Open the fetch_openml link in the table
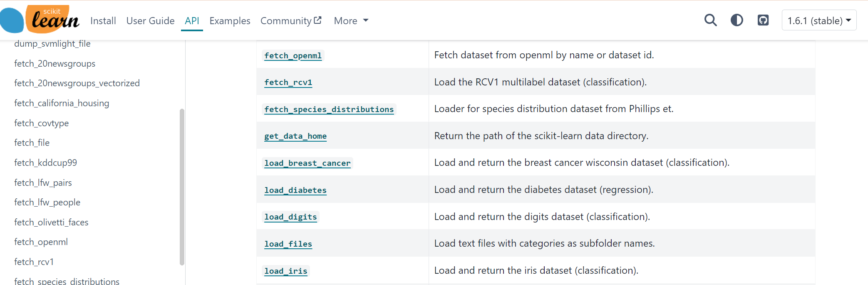 pyautogui.click(x=293, y=56)
